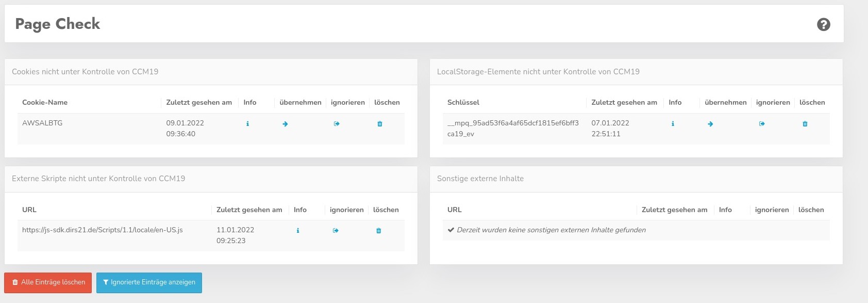Adopt the __mpq LocalStorage entry
The image size is (868, 303).
[x=710, y=124]
